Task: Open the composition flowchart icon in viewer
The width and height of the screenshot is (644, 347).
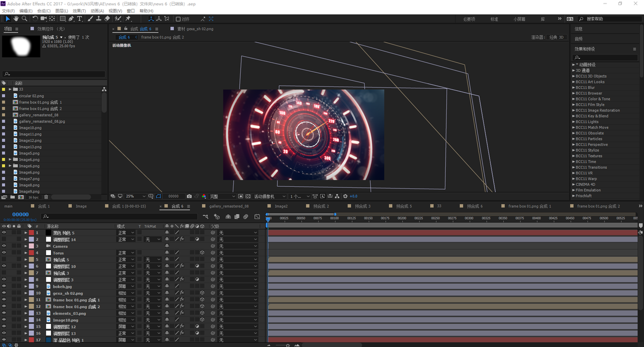Action: pos(337,197)
